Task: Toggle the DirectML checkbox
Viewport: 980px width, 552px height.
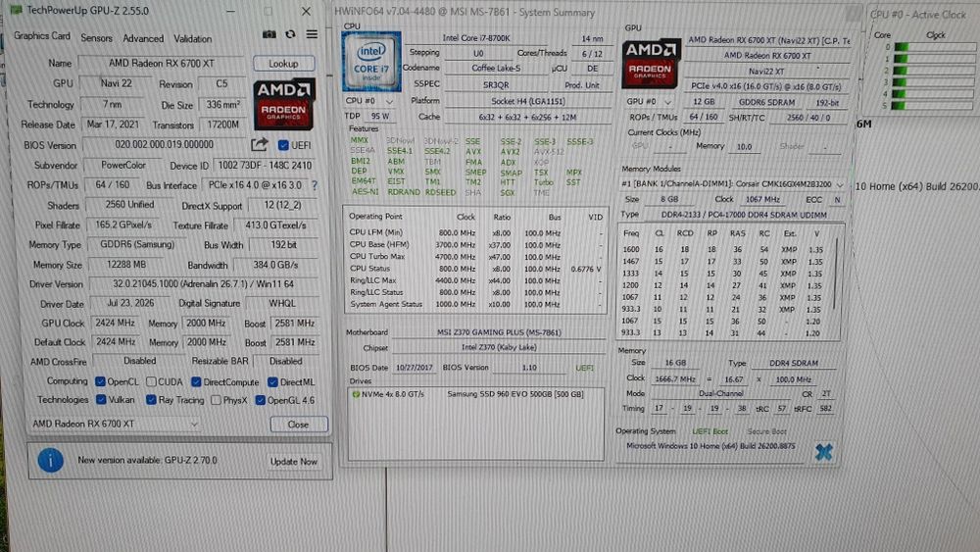Action: coord(272,381)
